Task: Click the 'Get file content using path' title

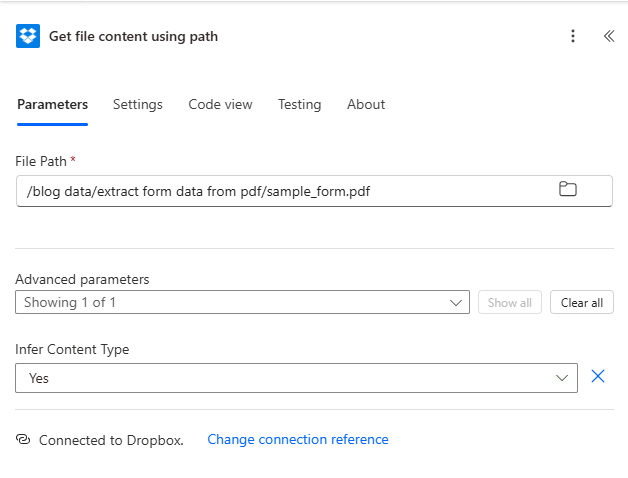Action: tap(133, 36)
